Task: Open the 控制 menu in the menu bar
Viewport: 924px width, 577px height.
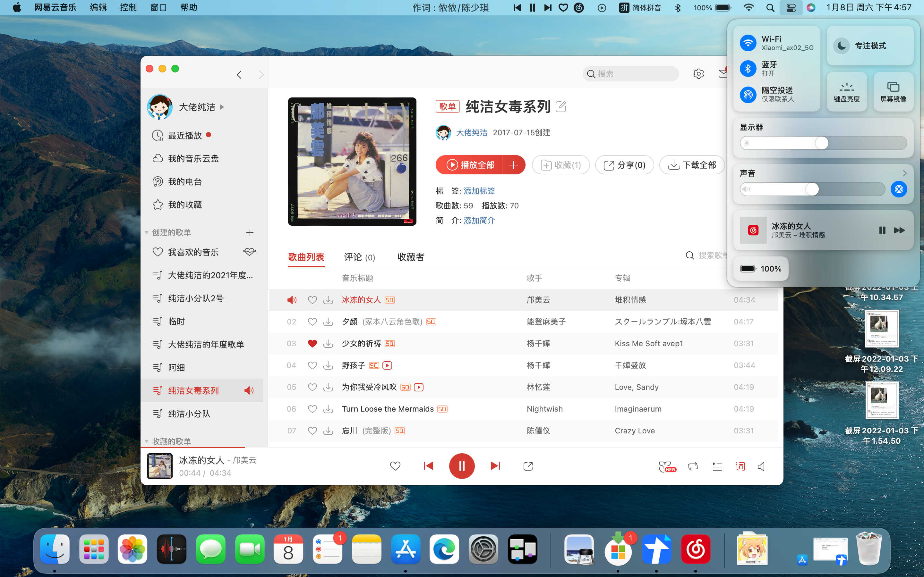Action: click(128, 8)
